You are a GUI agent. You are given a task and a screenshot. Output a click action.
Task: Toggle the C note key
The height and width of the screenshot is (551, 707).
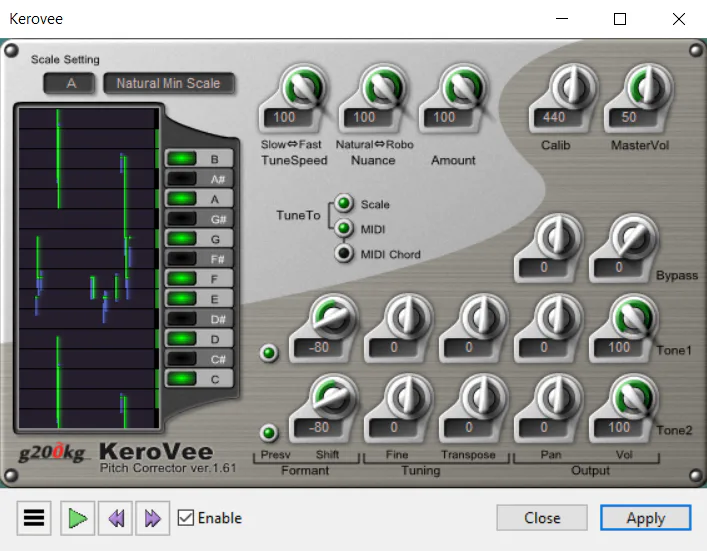(199, 379)
